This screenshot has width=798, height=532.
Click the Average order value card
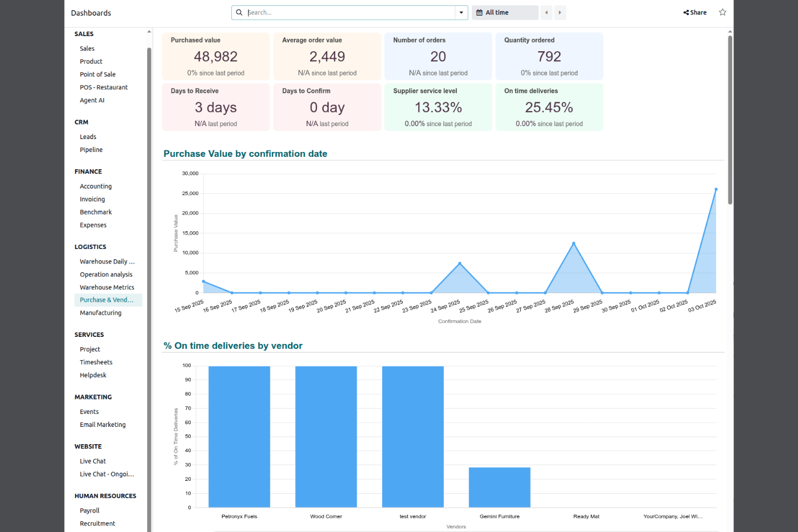click(327, 56)
